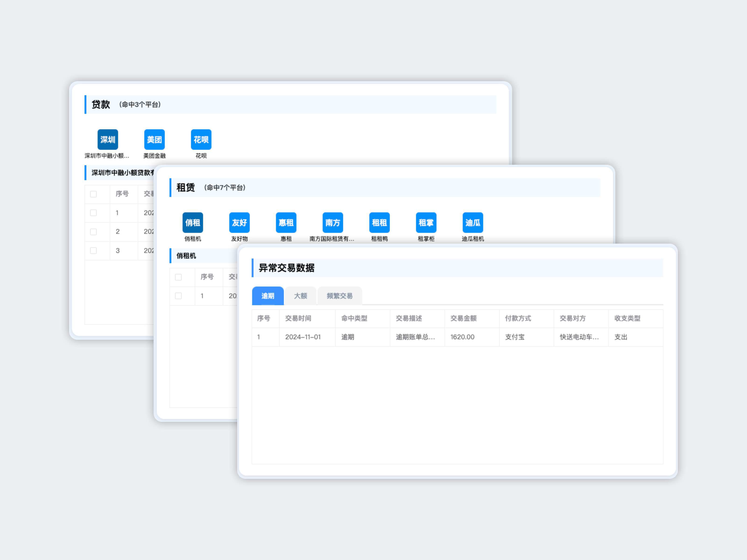Click the 交易金额 column header
Viewport: 747px width, 560px height.
463,318
